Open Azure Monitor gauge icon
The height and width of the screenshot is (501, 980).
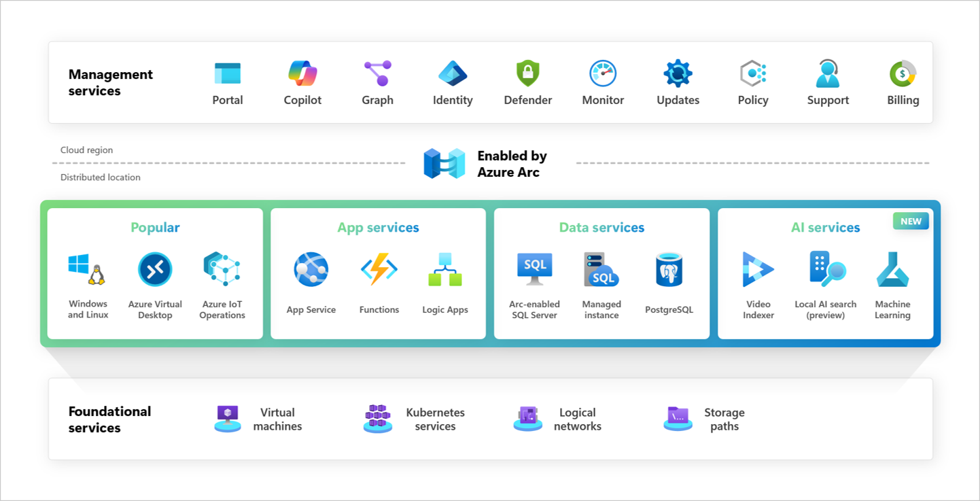click(x=603, y=71)
